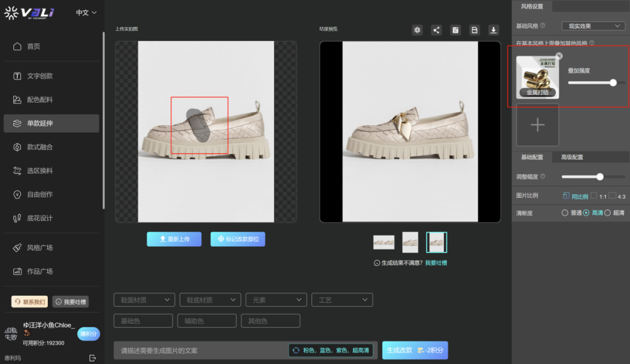Click the 重新上传 button

[174, 239]
